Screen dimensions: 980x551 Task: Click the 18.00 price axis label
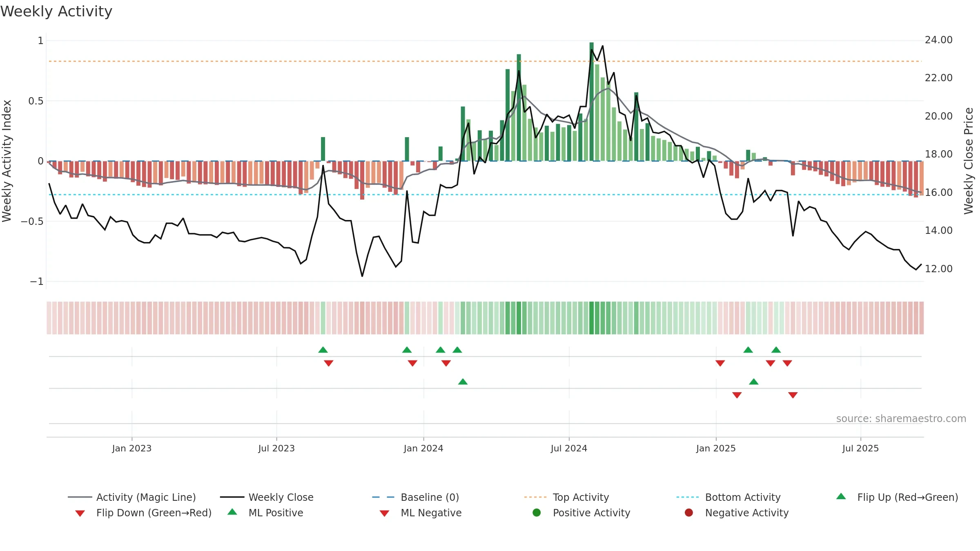[939, 154]
